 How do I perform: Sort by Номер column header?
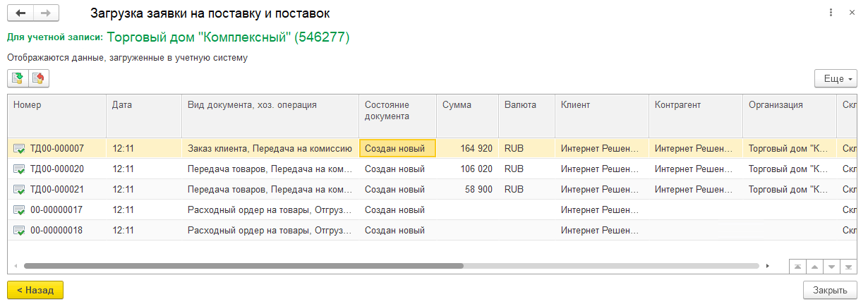56,105
